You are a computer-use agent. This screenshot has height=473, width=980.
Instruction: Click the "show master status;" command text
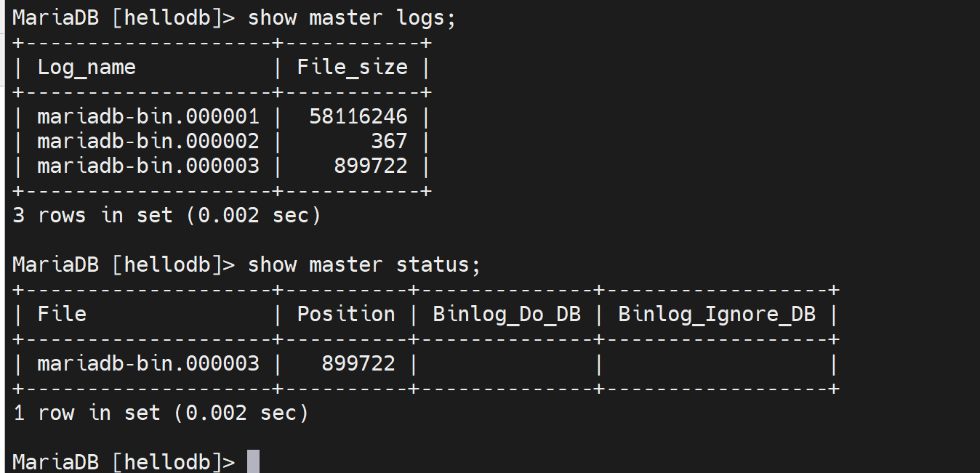364,264
